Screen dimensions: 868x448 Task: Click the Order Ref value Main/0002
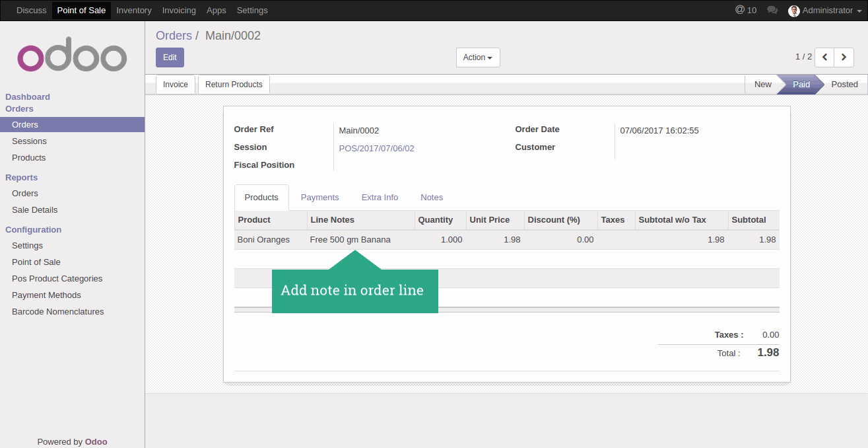pos(359,131)
